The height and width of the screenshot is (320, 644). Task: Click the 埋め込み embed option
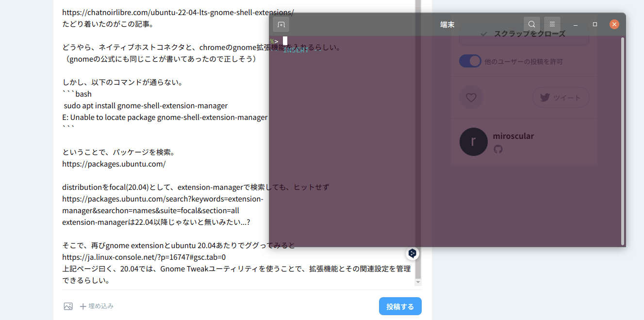coord(97,306)
